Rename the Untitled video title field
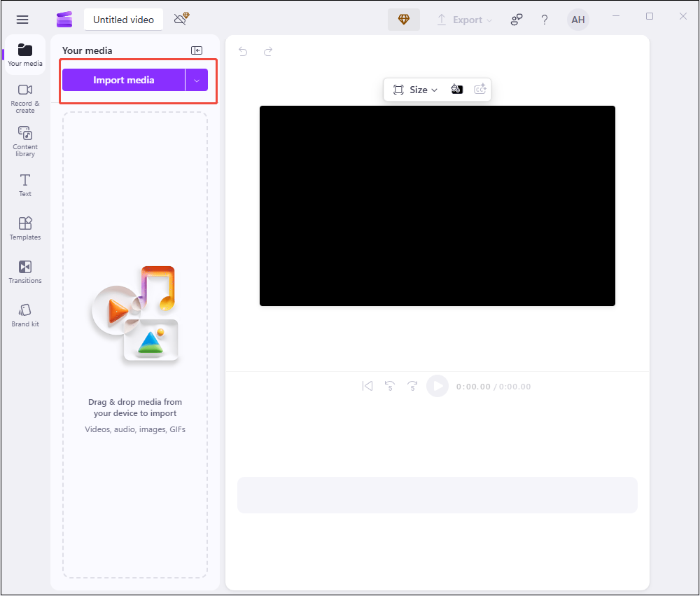700x596 pixels. coord(123,20)
